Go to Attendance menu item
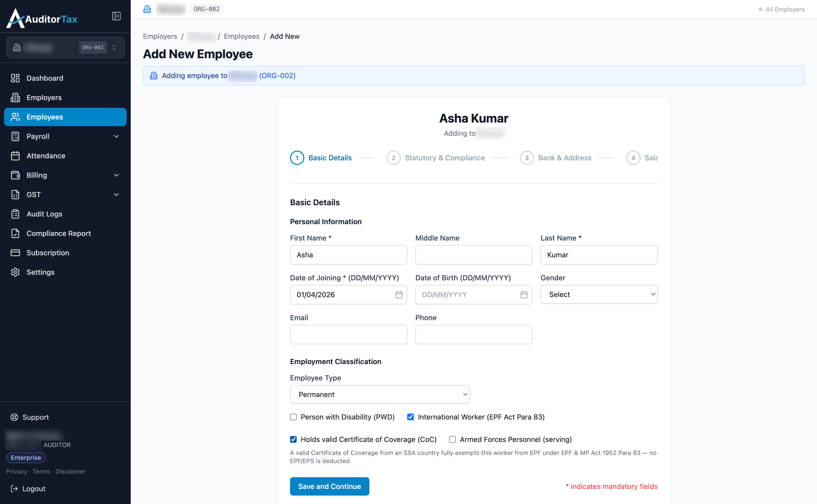 tap(65, 156)
